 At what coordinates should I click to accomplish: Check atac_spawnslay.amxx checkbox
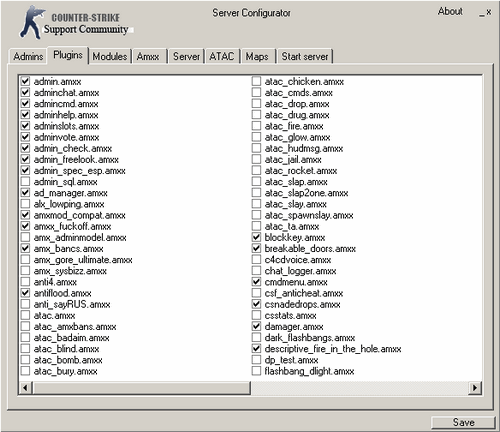tap(256, 215)
